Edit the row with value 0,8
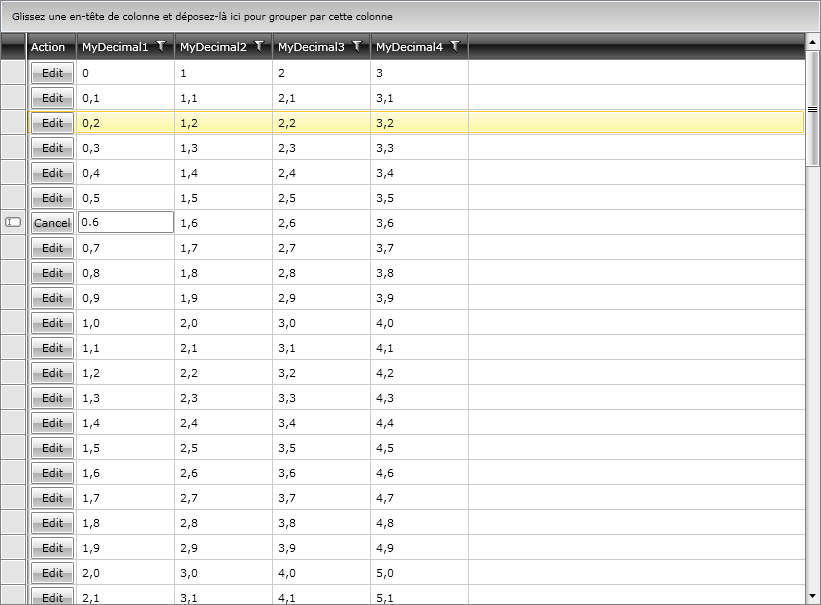This screenshot has height=605, width=821. 52,273
